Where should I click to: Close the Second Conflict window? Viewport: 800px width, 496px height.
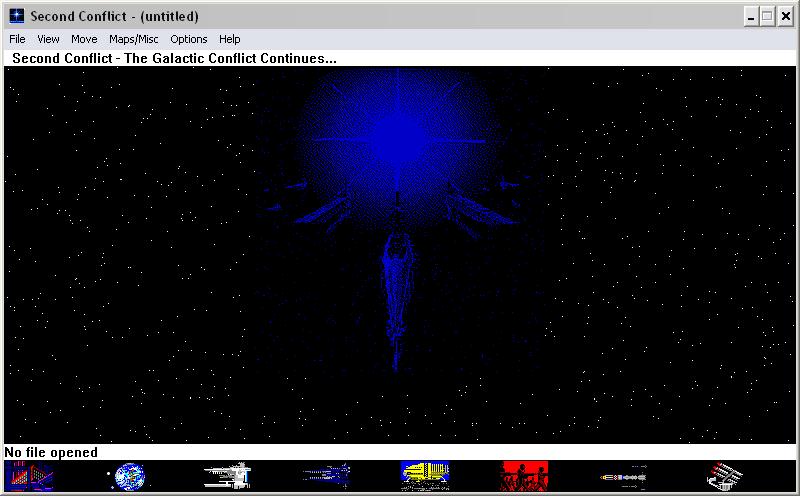click(786, 17)
